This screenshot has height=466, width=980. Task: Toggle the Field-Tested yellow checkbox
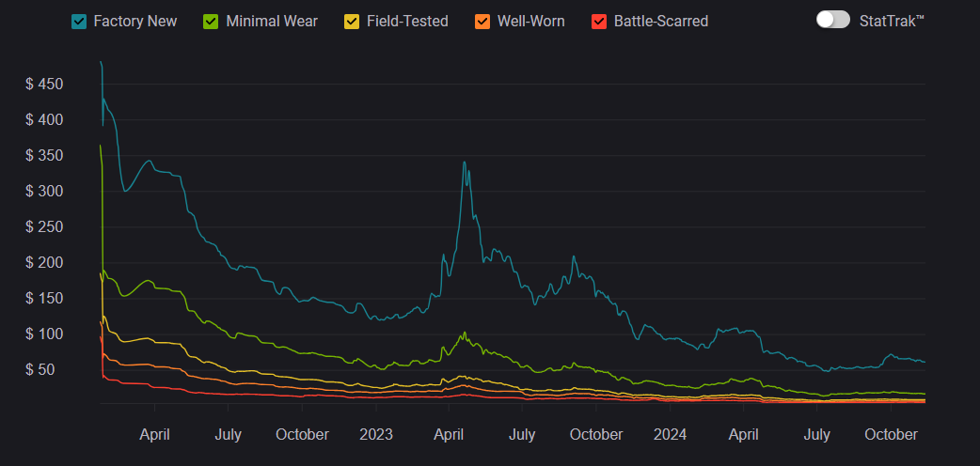click(x=352, y=21)
